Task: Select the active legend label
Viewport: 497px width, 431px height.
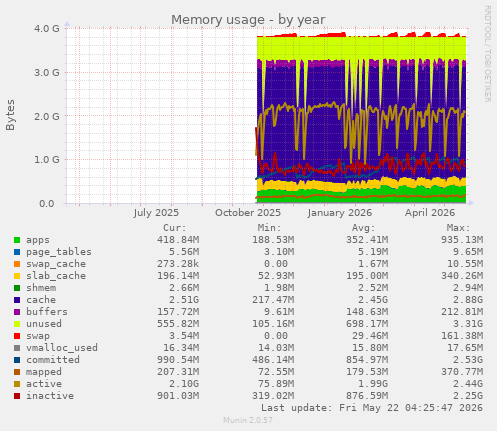Action: point(44,384)
